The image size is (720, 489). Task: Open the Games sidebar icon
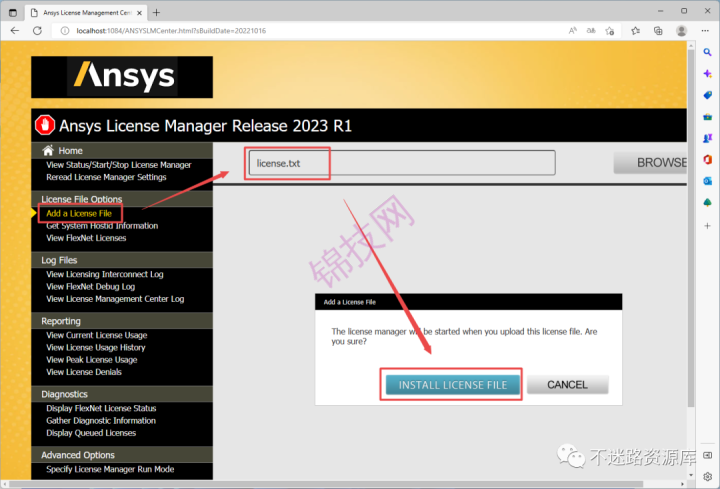tap(708, 138)
